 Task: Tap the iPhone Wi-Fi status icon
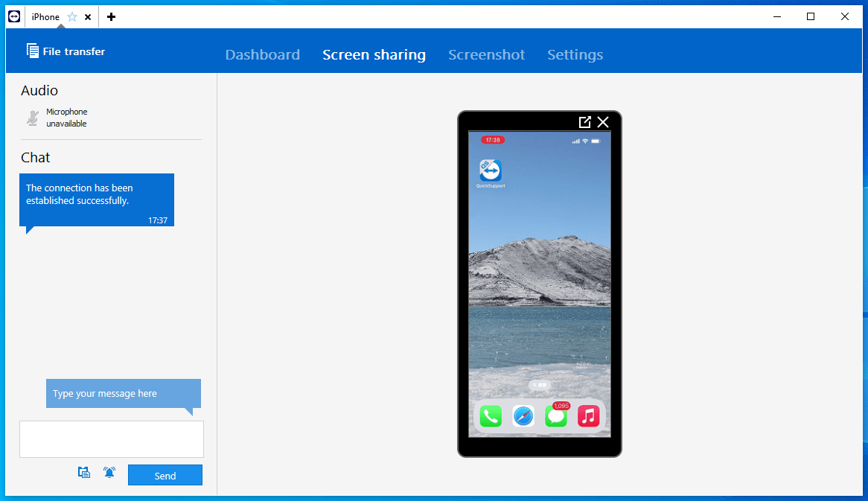(x=585, y=141)
